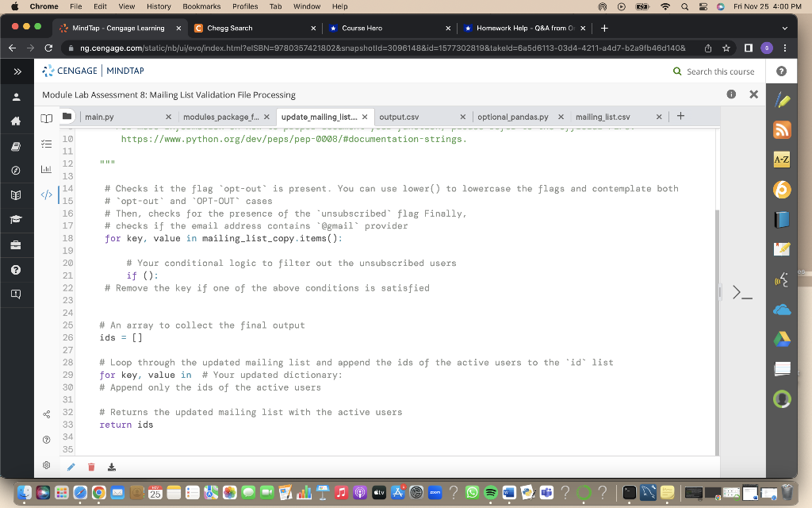Select the highlighter tool in right sidebar
This screenshot has width=812, height=508.
tap(780, 100)
